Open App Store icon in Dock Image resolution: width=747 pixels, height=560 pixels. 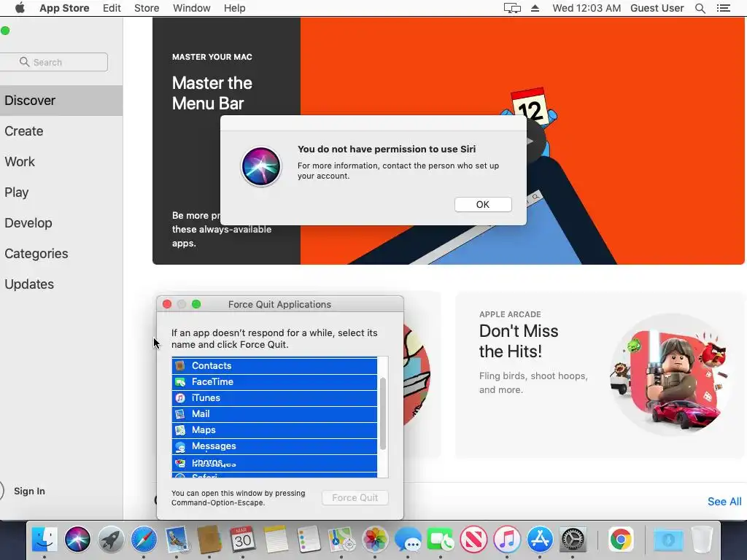tap(540, 540)
